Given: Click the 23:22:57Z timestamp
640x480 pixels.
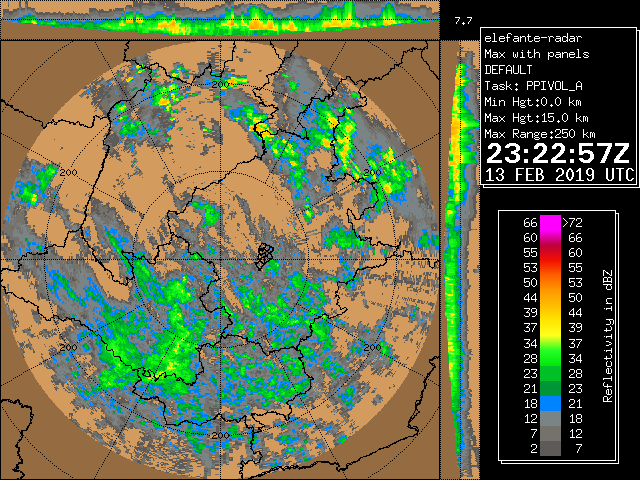Looking at the screenshot, I should click(557, 154).
